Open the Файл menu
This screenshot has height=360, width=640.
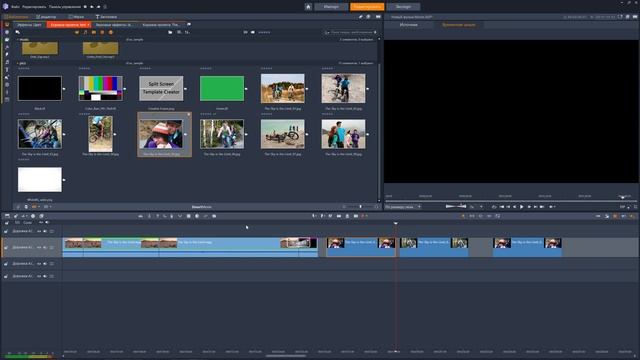[x=16, y=7]
